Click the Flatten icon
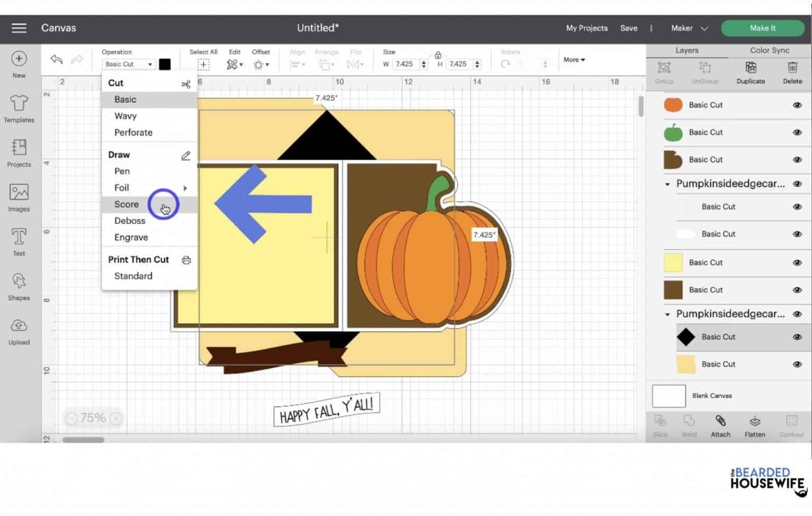812x516 pixels. coord(754,425)
